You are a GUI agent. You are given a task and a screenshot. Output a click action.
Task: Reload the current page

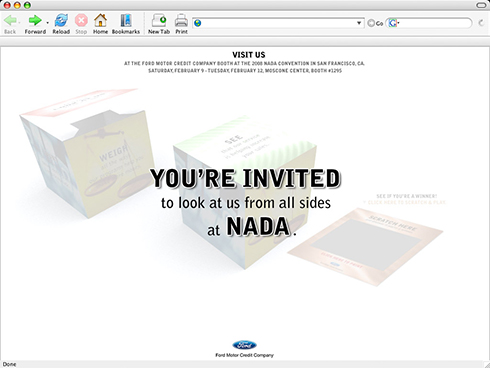click(x=61, y=21)
